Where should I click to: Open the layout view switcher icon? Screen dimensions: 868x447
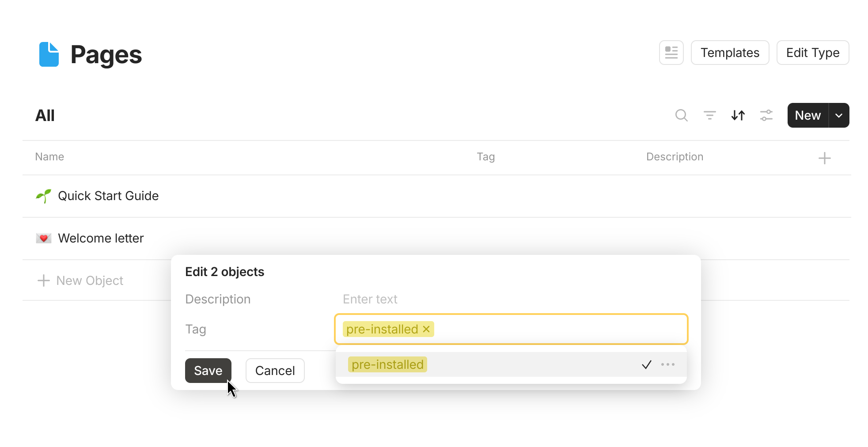671,53
